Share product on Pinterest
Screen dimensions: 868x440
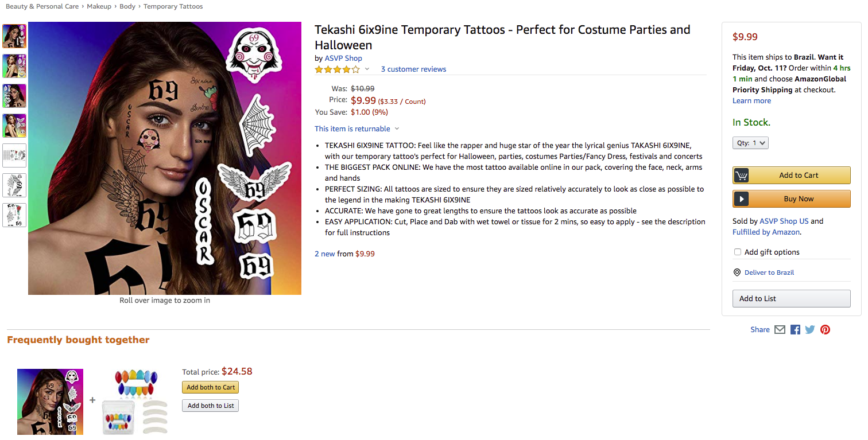point(825,330)
